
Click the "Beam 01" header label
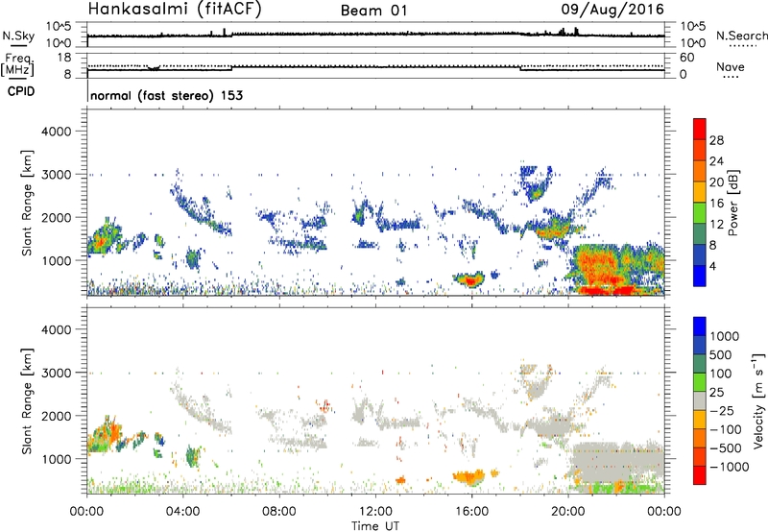click(374, 11)
